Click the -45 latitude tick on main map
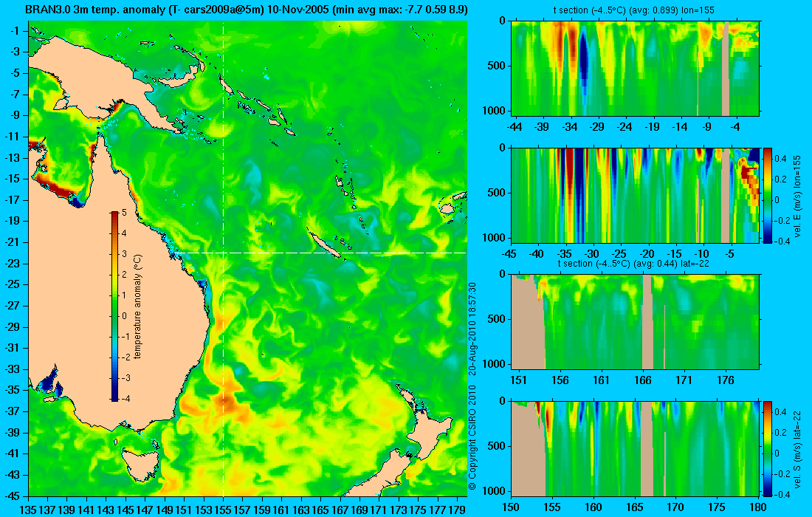Viewport: 812px width, 517px height. [11, 496]
